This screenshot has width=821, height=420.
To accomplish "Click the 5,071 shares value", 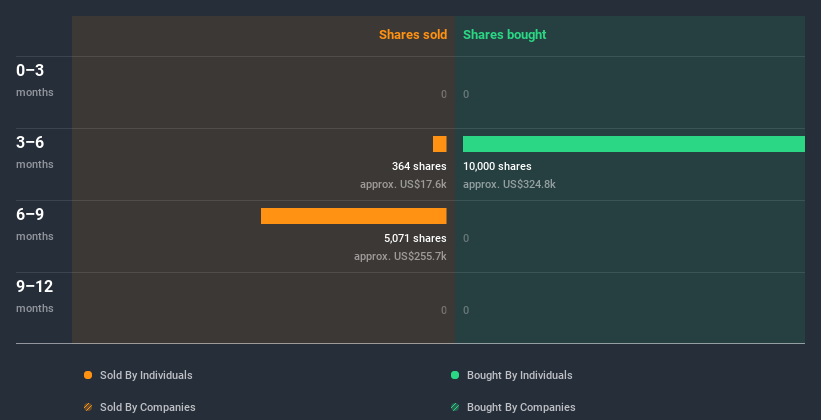I will pyautogui.click(x=415, y=238).
